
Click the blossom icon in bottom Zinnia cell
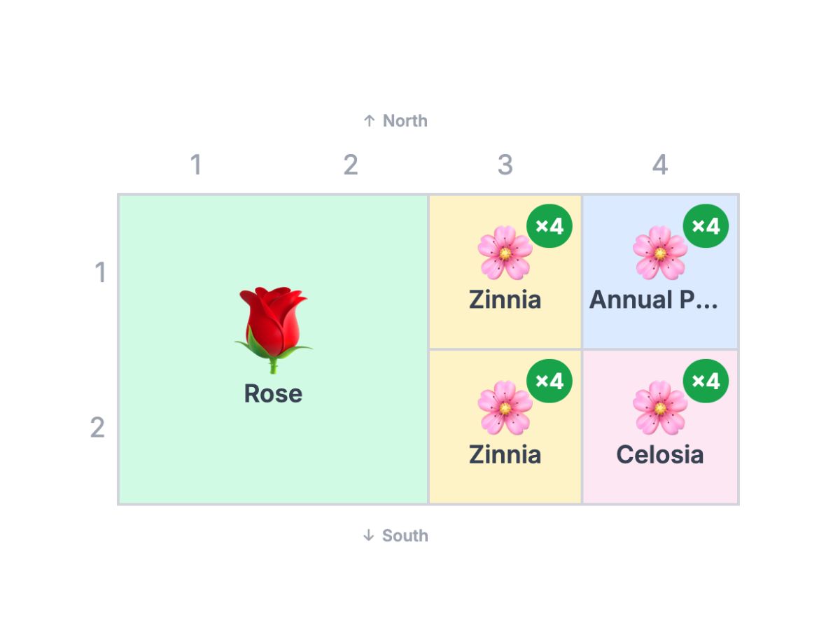(505, 407)
